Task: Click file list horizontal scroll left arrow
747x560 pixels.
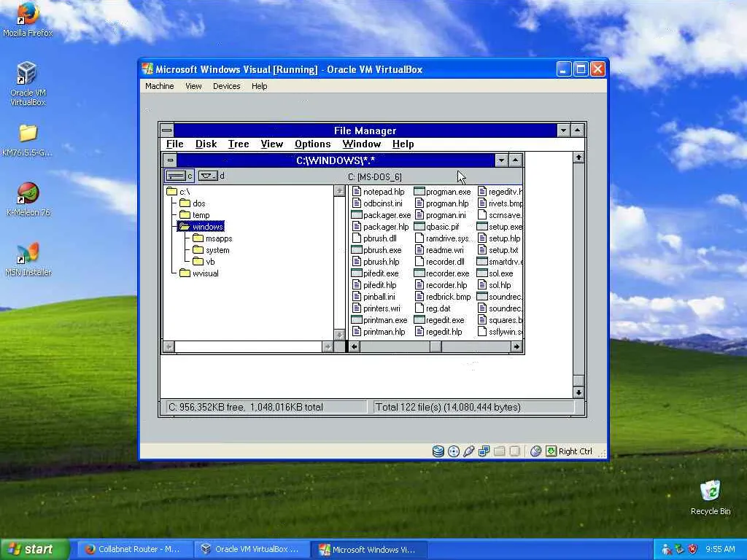Action: click(354, 346)
